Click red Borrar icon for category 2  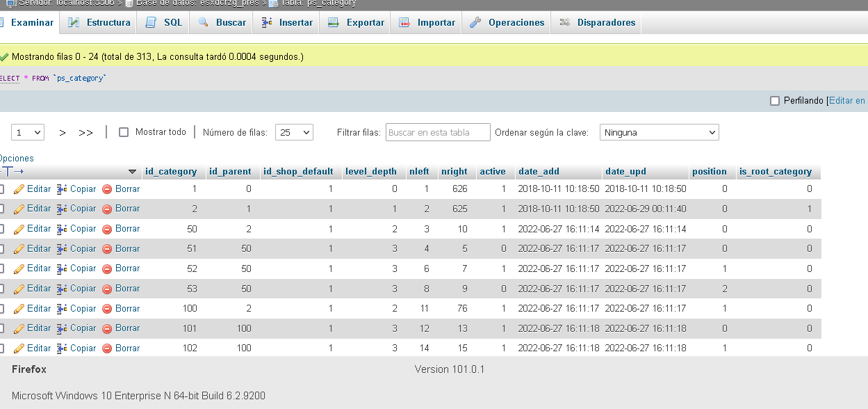point(107,209)
